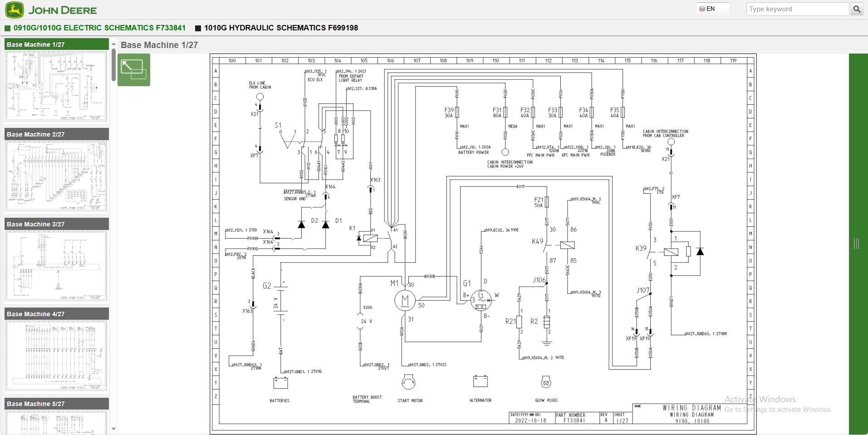Select 0910G/1010G ELECTRIC SCHEMATICS F733841 tab
The image size is (868, 435).
99,28
